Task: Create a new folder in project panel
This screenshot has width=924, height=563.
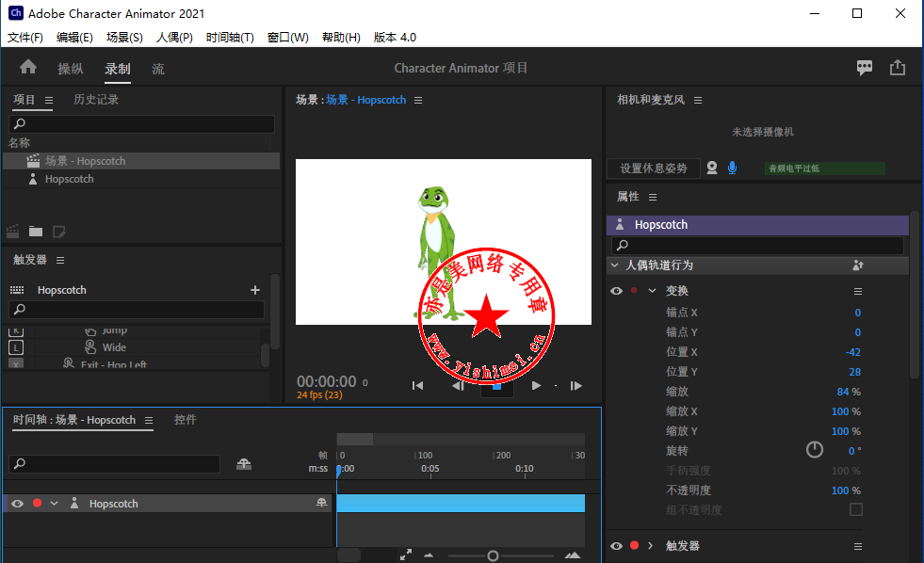Action: click(36, 232)
